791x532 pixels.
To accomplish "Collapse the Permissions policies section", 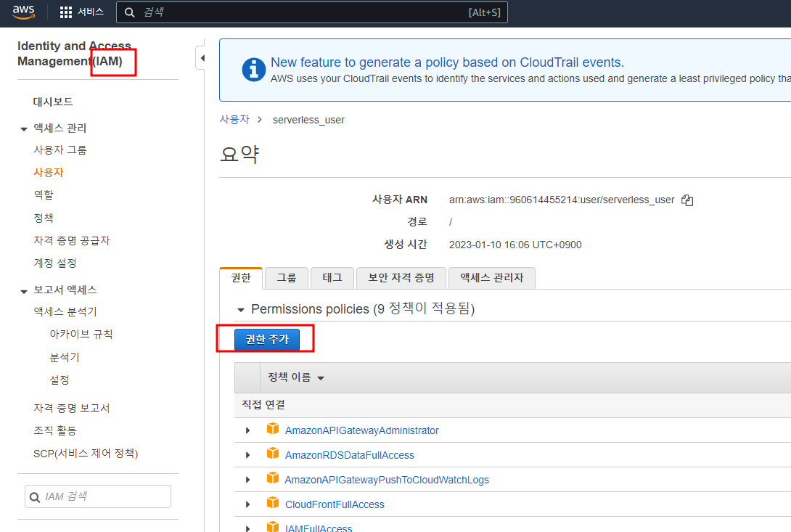I will pyautogui.click(x=241, y=310).
